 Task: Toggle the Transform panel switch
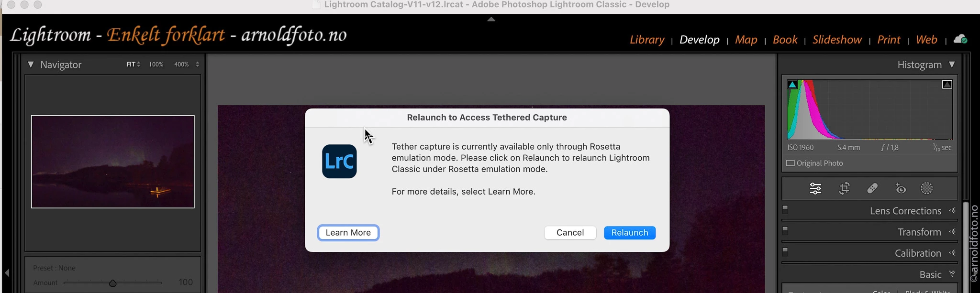click(785, 230)
